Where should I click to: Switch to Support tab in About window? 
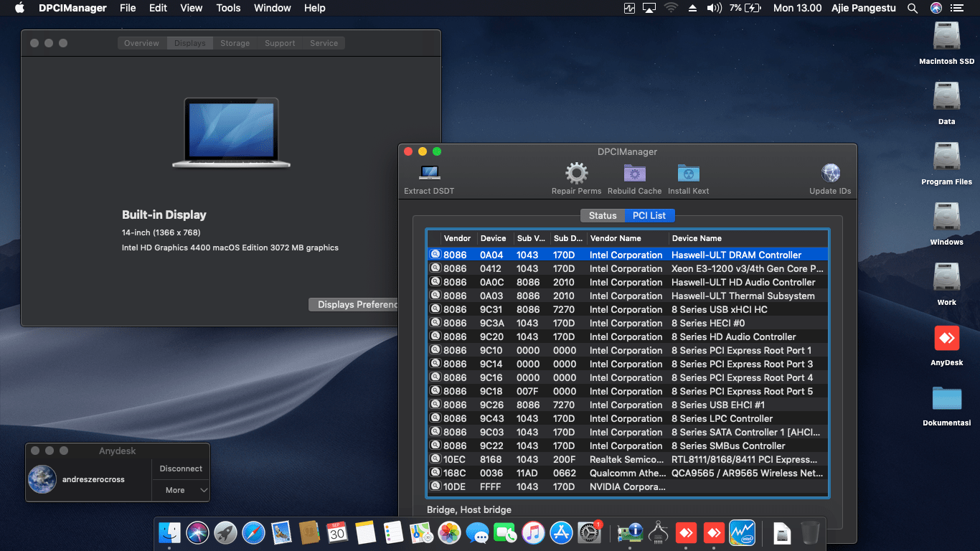280,43
